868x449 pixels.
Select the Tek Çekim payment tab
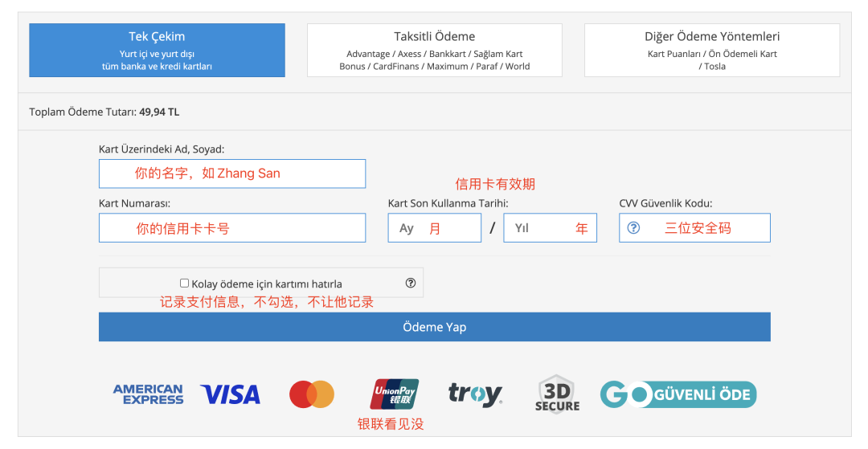(x=158, y=51)
